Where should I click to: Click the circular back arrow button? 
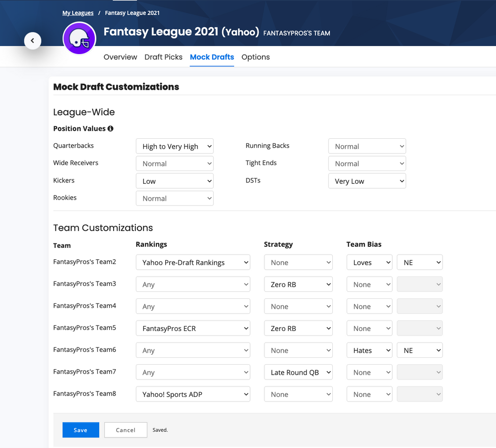33,41
